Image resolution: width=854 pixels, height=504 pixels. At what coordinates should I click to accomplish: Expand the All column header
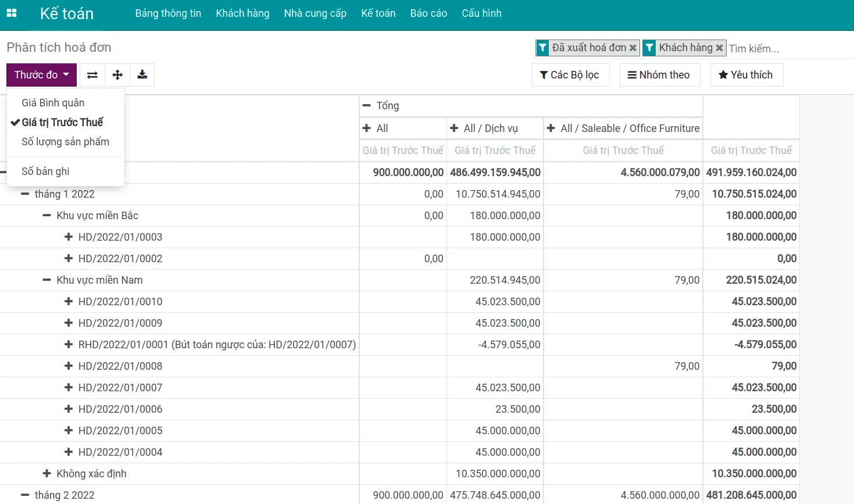click(x=403, y=128)
